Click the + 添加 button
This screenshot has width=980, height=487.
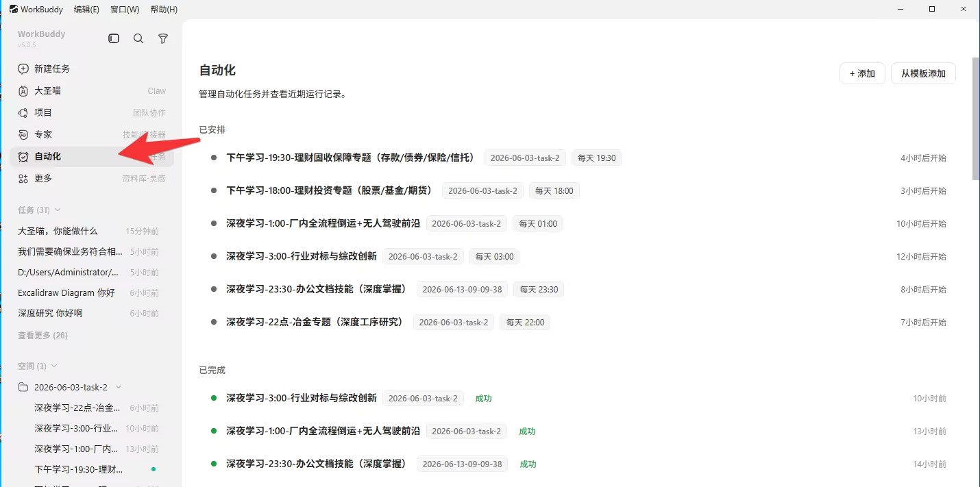pos(862,73)
